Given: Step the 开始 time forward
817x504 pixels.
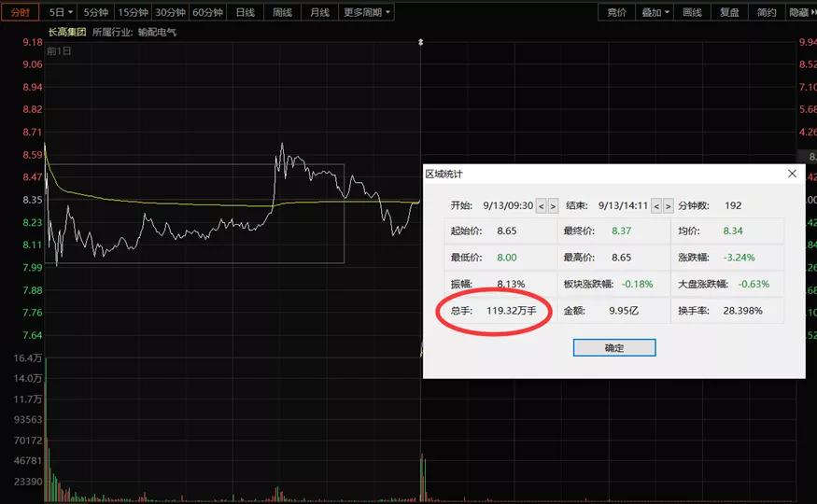Looking at the screenshot, I should pyautogui.click(x=553, y=206).
